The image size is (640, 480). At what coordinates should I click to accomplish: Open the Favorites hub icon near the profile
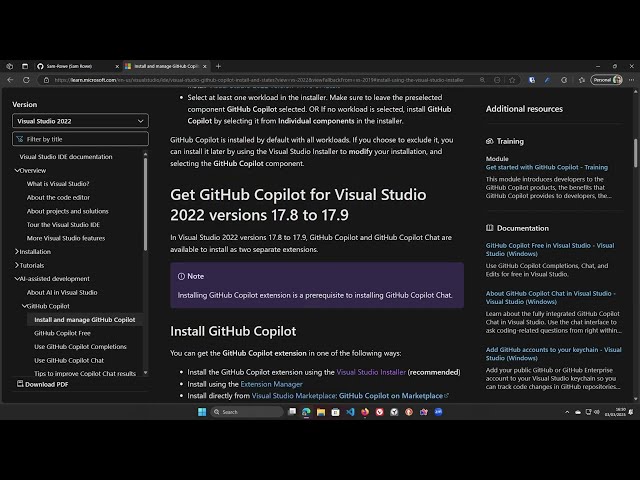click(x=582, y=80)
